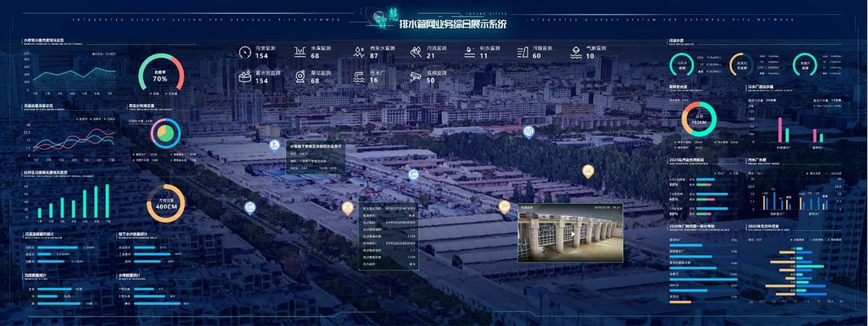Viewport: 868px width, 326px height.
Task: Click the 气象监测 weather icon
Action: pyautogui.click(x=576, y=52)
